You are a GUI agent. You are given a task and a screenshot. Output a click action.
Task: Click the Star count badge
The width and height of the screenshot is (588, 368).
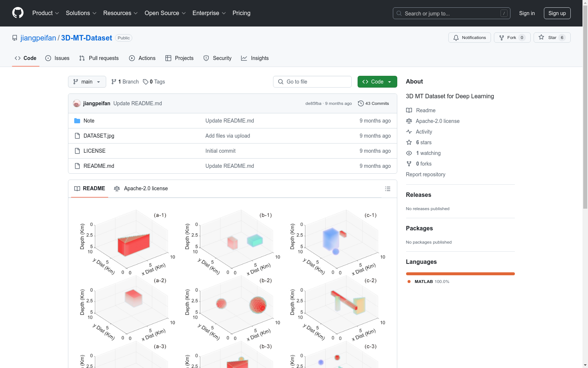pyautogui.click(x=562, y=38)
